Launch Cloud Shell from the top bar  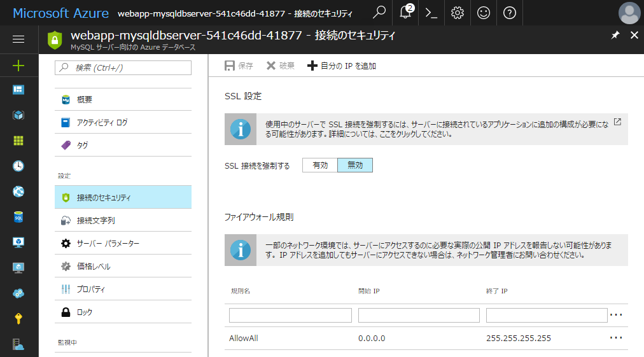[x=431, y=13]
